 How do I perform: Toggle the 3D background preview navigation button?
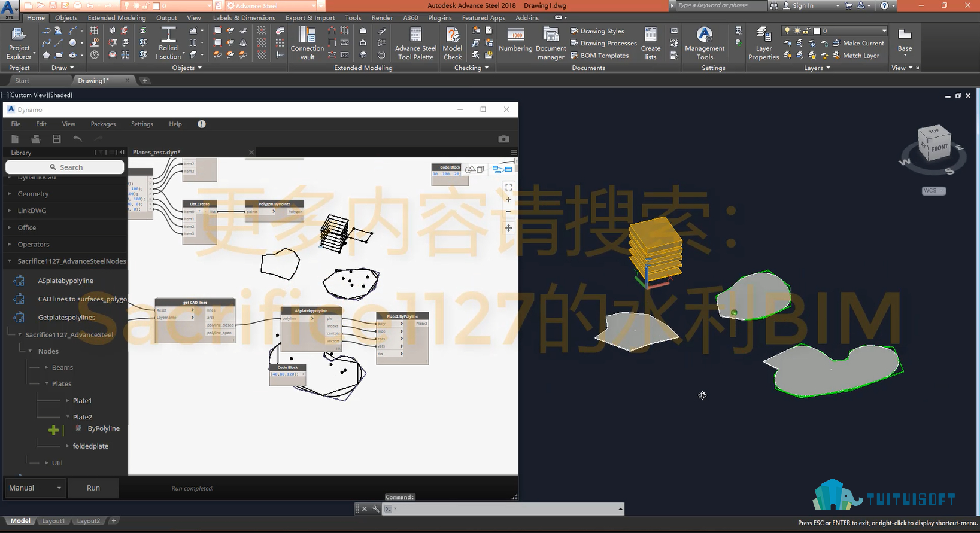474,169
